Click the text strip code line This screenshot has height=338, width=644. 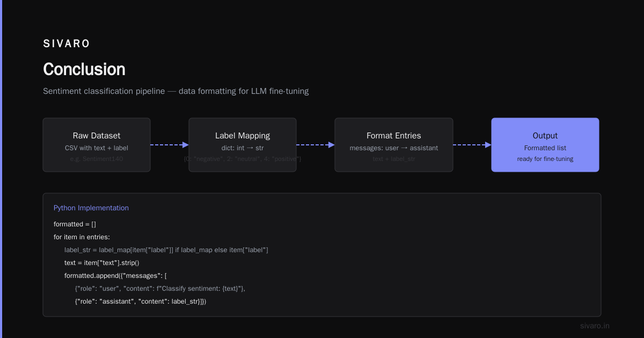102,262
